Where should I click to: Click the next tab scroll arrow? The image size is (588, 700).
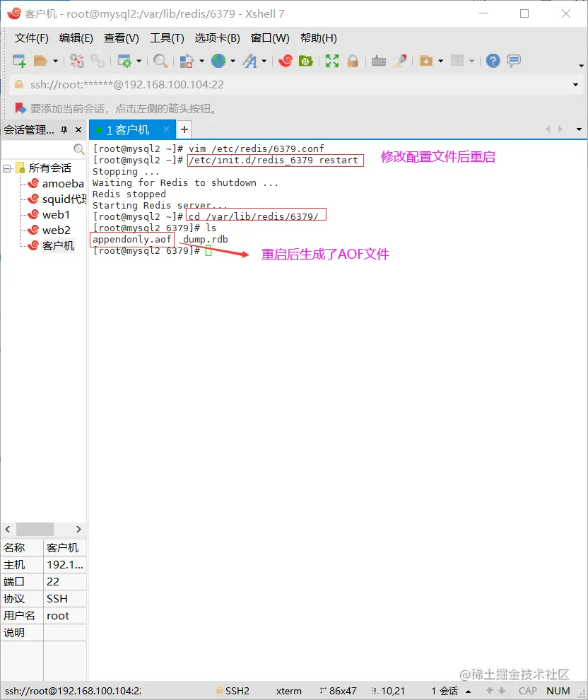click(560, 129)
